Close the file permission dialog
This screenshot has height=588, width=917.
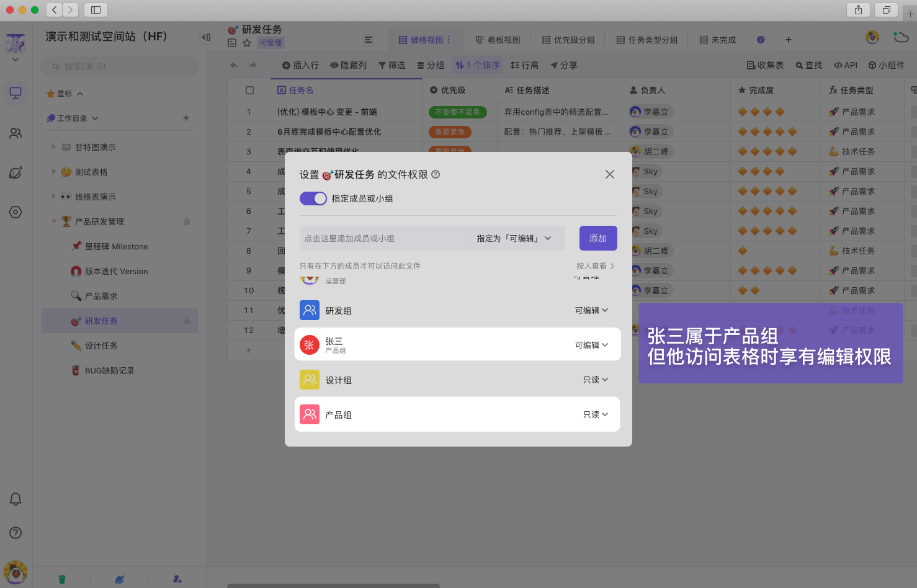[610, 174]
